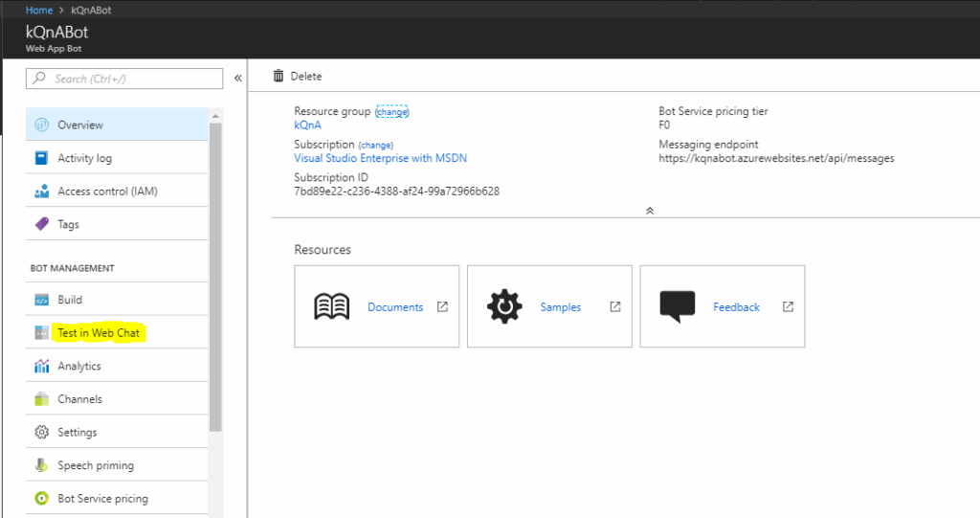
Task: Click the open book Documents icon
Action: [x=331, y=306]
